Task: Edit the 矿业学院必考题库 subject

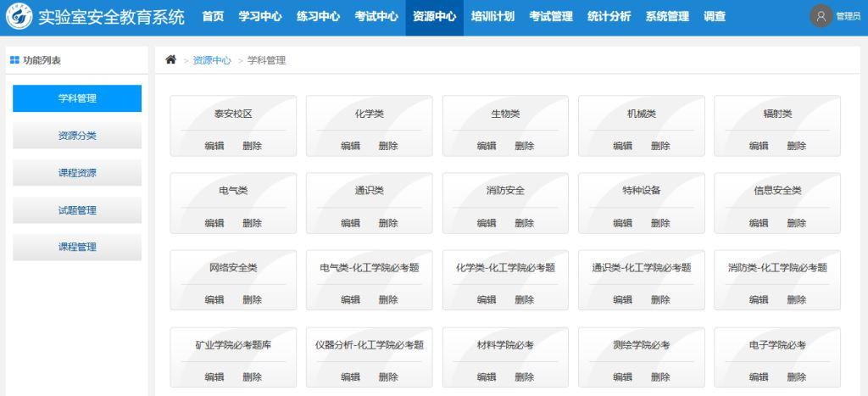Action: (x=214, y=376)
